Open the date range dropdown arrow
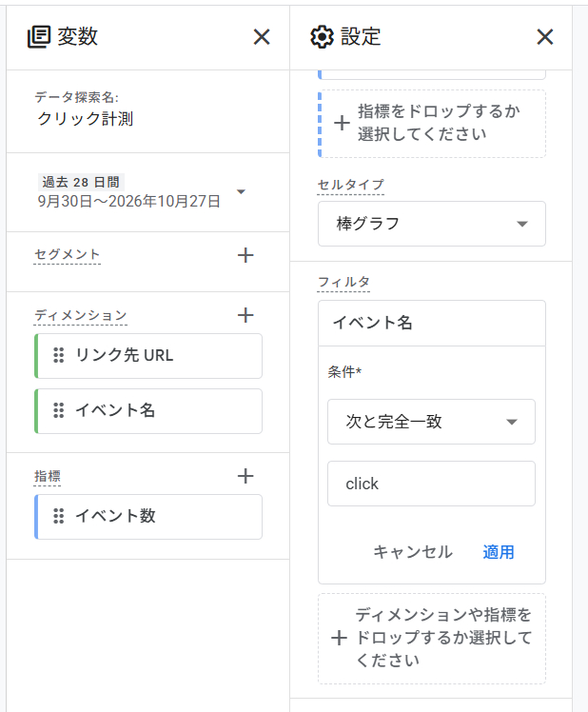The height and width of the screenshot is (712, 588). (241, 191)
